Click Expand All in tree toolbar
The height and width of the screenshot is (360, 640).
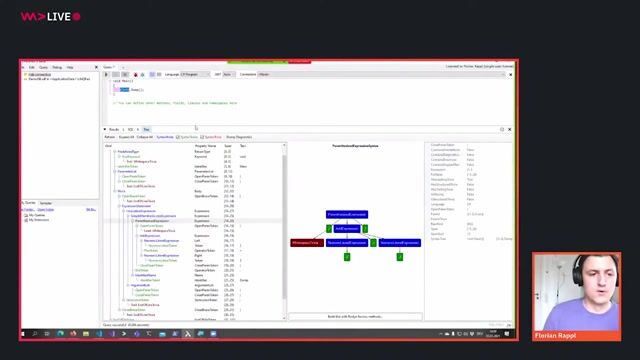tap(126, 137)
